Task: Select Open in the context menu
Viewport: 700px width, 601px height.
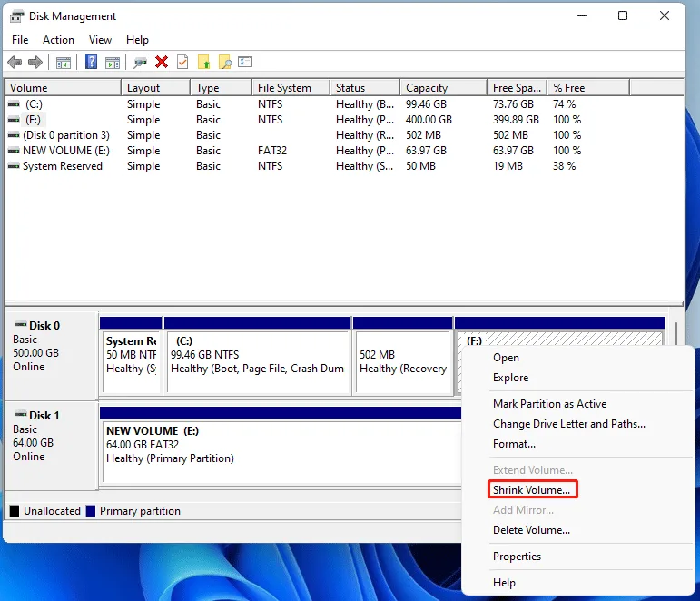Action: click(x=506, y=358)
